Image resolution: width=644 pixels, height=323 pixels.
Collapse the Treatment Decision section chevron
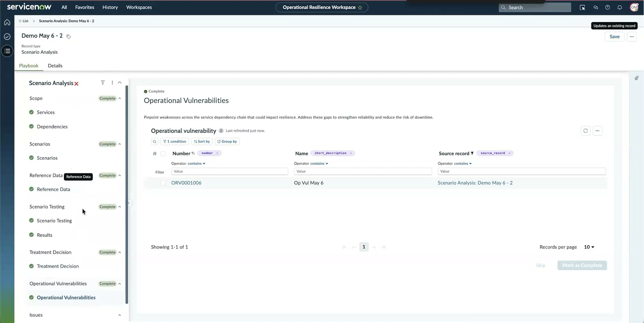[x=120, y=252]
